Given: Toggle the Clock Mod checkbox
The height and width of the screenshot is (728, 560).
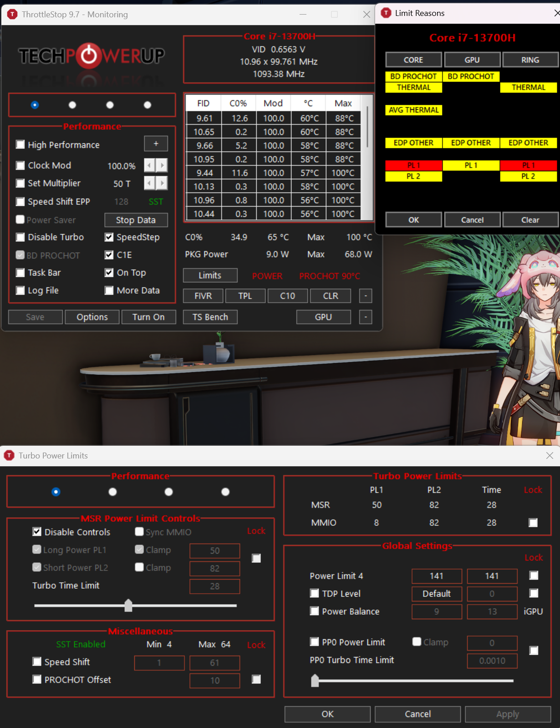Looking at the screenshot, I should (20, 165).
